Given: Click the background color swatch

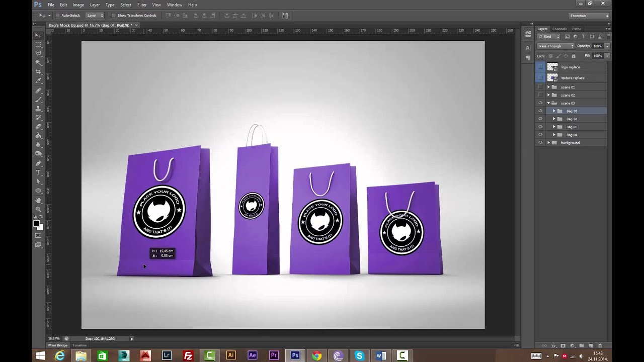Looking at the screenshot, I should click(41, 228).
